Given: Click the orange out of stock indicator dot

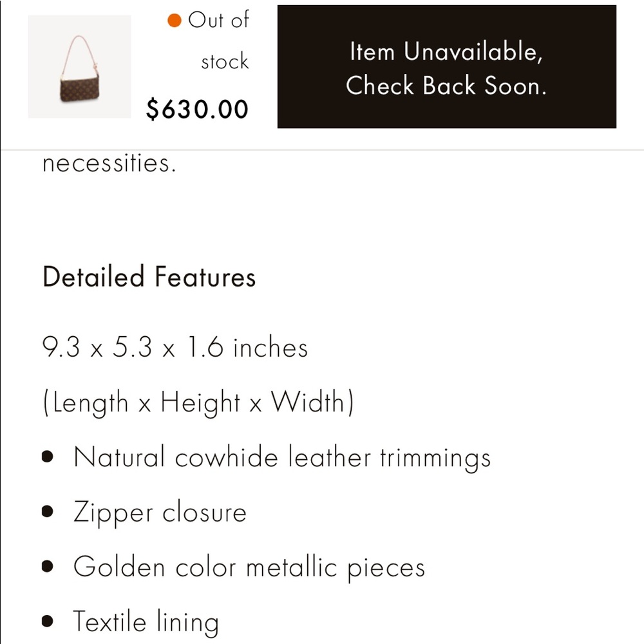Looking at the screenshot, I should pyautogui.click(x=174, y=20).
